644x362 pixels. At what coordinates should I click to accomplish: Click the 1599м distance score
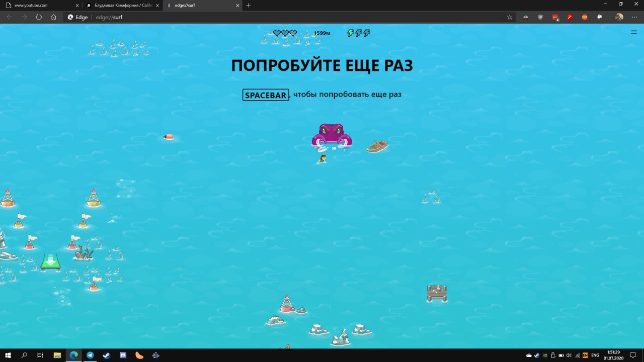322,33
